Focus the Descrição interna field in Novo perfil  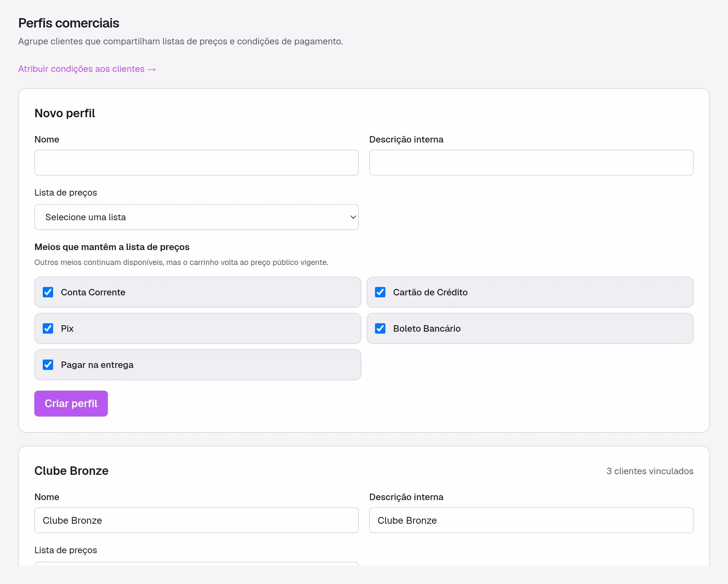tap(531, 163)
